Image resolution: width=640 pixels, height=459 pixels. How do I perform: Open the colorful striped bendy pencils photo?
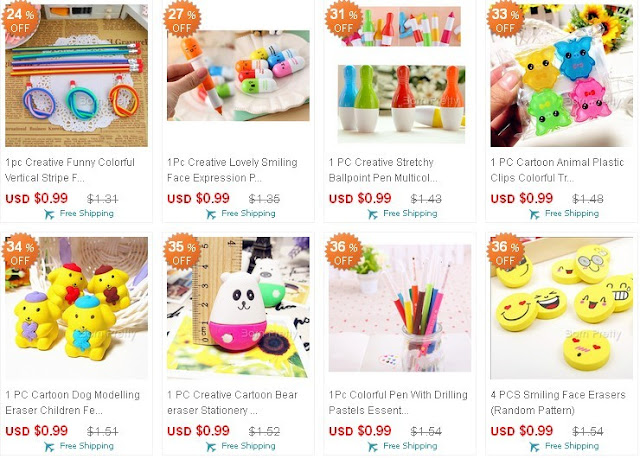pos(76,75)
